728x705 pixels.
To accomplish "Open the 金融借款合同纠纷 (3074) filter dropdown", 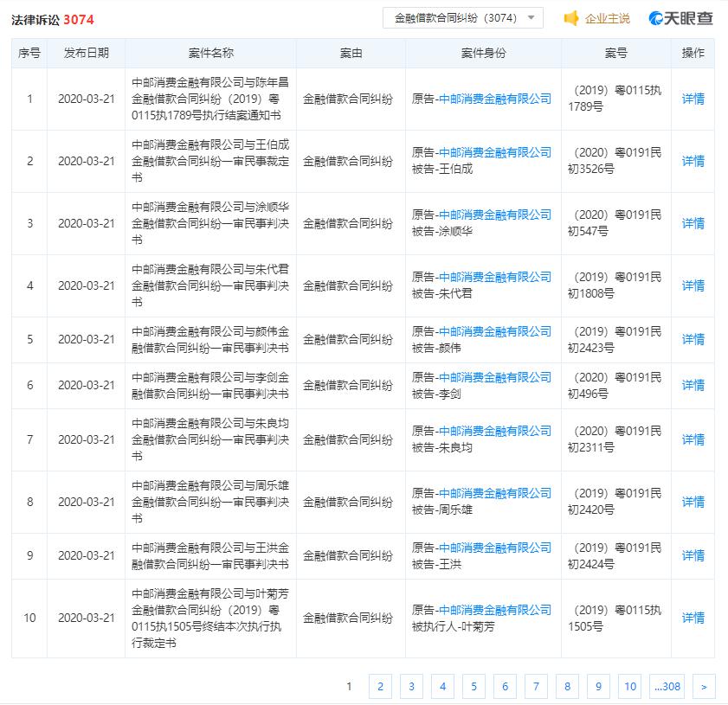I will click(462, 18).
